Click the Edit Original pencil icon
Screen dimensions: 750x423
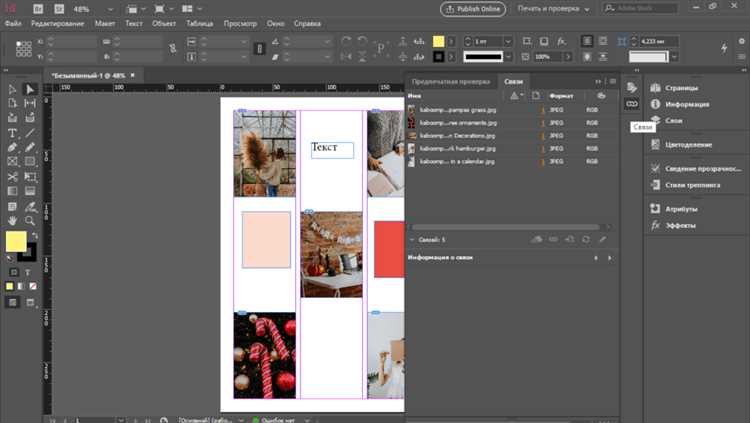tap(602, 239)
